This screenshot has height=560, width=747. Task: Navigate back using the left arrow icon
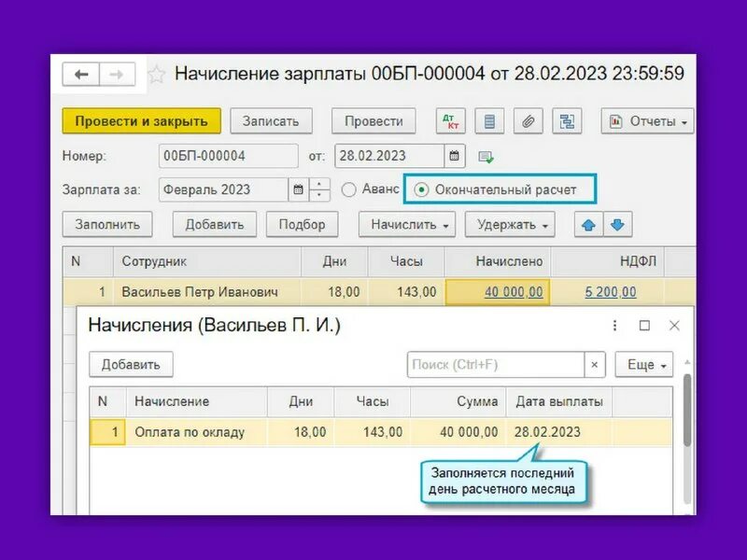tap(80, 73)
